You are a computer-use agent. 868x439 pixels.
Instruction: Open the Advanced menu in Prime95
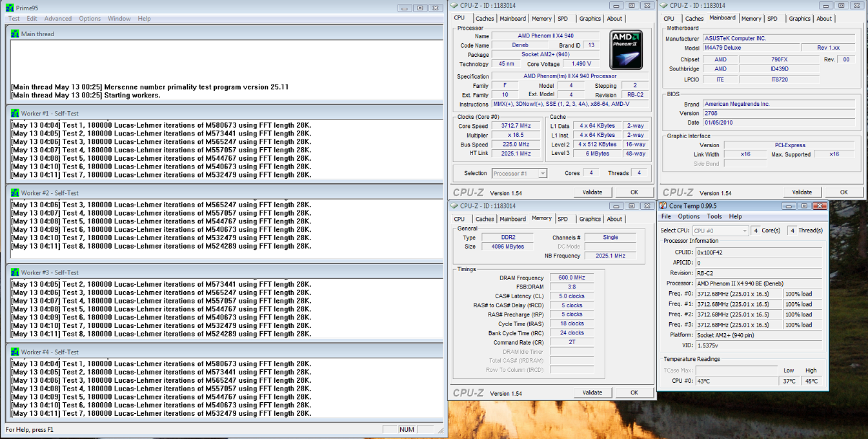coord(58,19)
